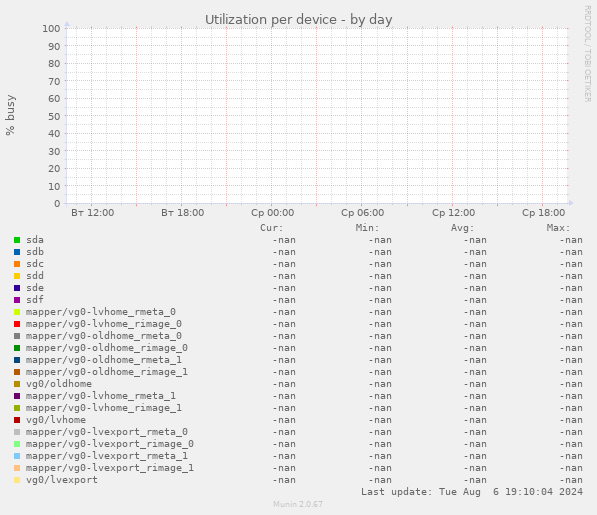Click the orange sdc legend color swatch
This screenshot has width=597, height=515.
[x=17, y=264]
